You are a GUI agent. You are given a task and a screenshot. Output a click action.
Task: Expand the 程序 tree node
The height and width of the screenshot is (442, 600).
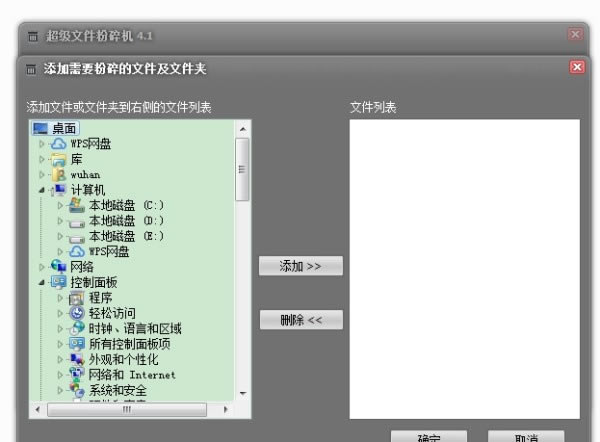click(60, 298)
